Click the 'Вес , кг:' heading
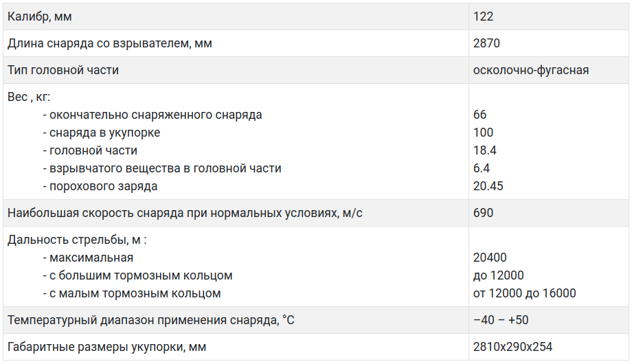Viewport: 632px width, 364px height. [x=29, y=97]
